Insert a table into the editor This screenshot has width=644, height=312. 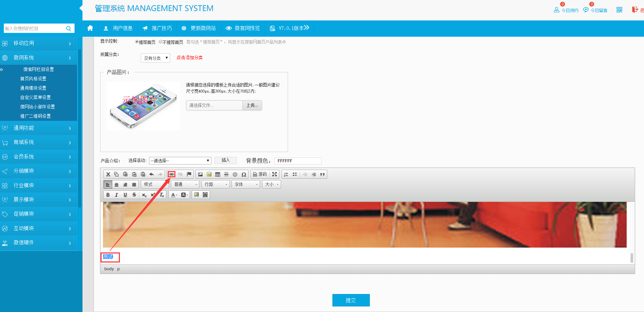[x=218, y=174]
